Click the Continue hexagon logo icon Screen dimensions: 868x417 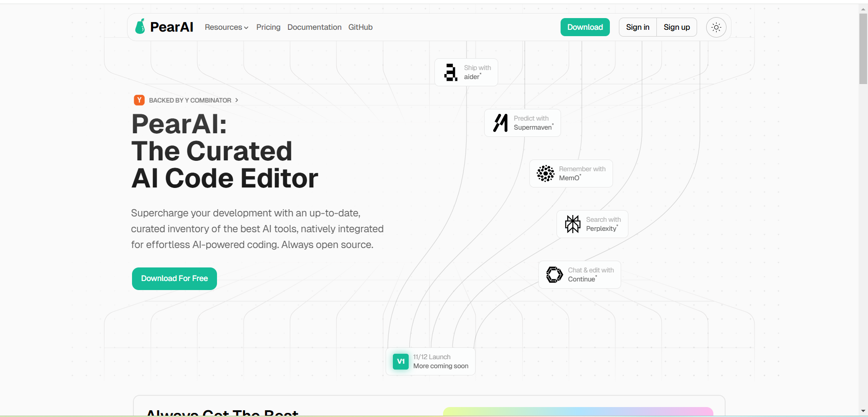(554, 275)
